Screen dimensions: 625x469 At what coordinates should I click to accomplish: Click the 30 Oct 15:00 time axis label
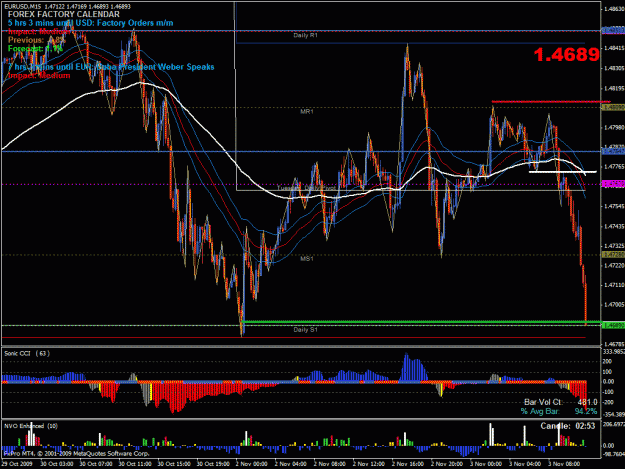(174, 464)
